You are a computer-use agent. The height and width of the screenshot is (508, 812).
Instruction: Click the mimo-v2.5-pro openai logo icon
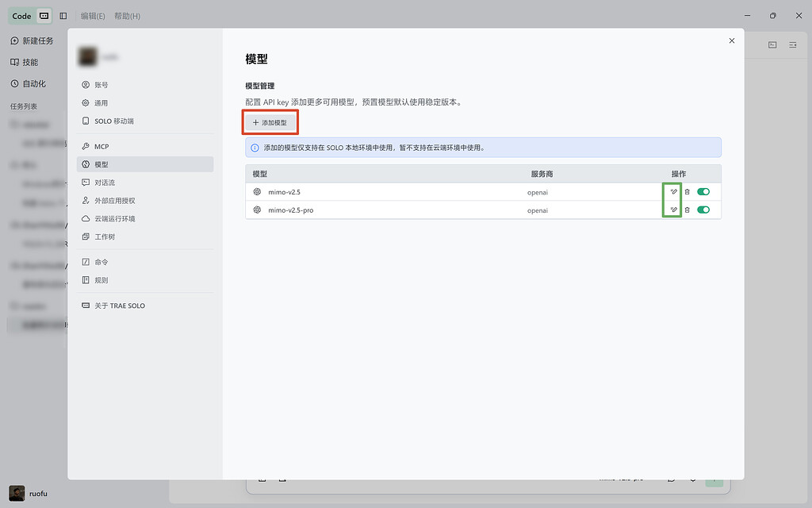click(x=257, y=210)
